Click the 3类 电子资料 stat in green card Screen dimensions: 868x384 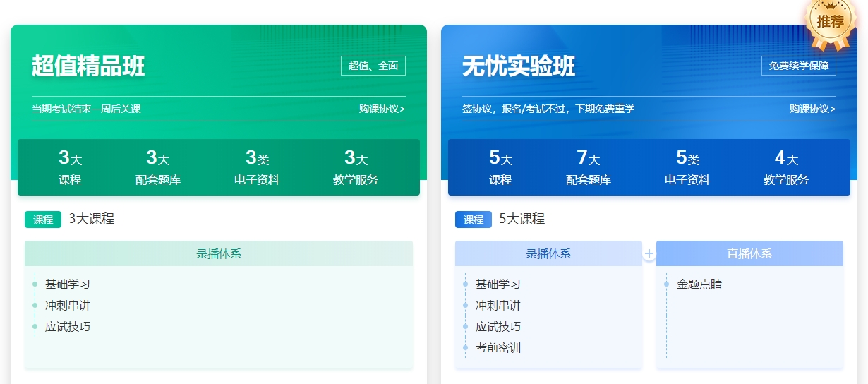[257, 168]
